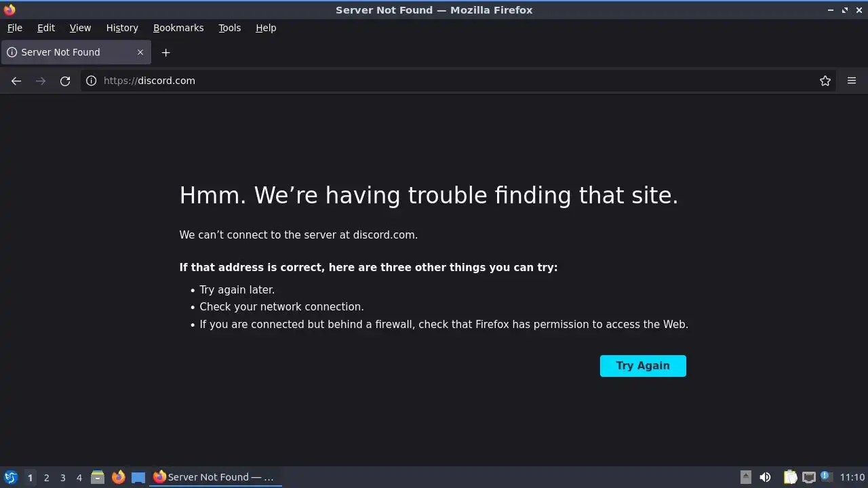Open the volume control tray icon
Viewport: 868px width, 488px height.
click(765, 477)
